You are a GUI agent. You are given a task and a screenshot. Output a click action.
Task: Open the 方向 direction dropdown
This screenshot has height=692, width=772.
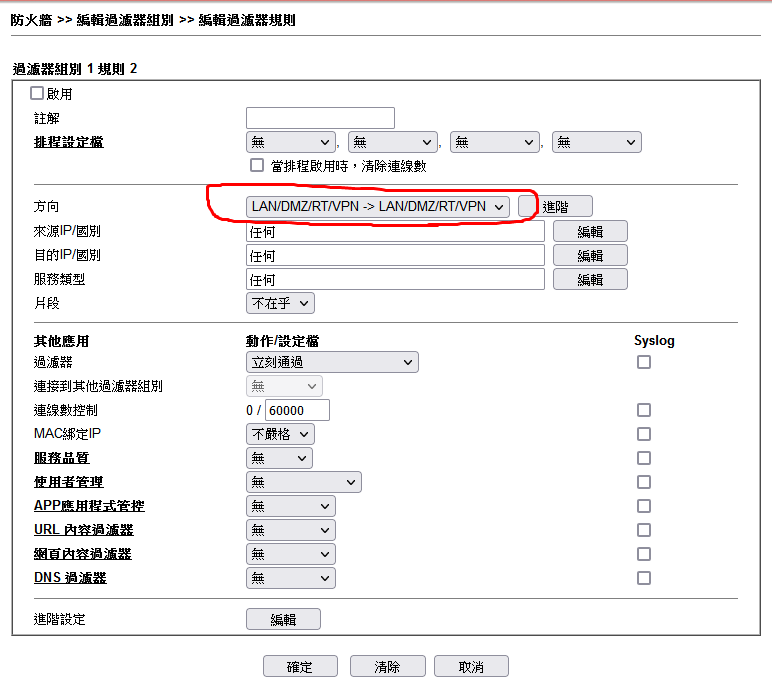tap(378, 206)
